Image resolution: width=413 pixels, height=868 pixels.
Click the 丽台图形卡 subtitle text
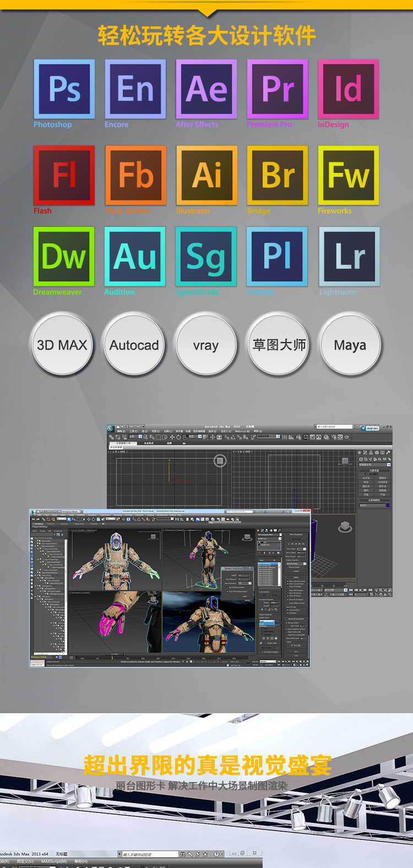click(x=140, y=786)
